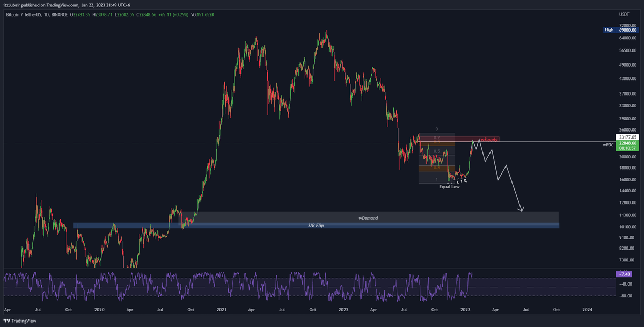
Task: Click the 10100.00 price axis label
Action: [x=627, y=227]
